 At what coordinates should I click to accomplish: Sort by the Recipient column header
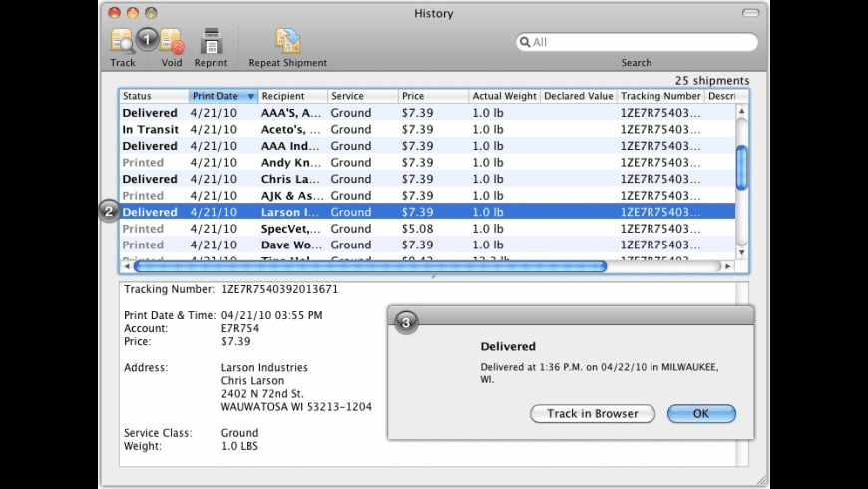click(292, 96)
